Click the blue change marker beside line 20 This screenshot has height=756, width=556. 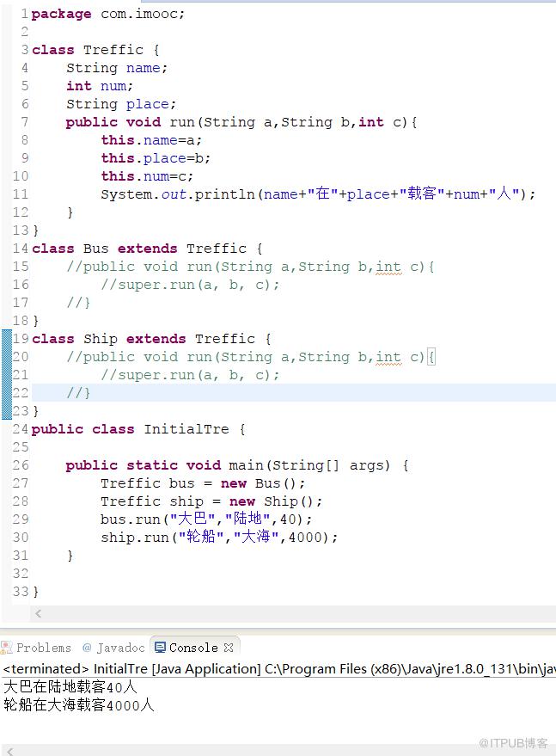[x=7, y=357]
